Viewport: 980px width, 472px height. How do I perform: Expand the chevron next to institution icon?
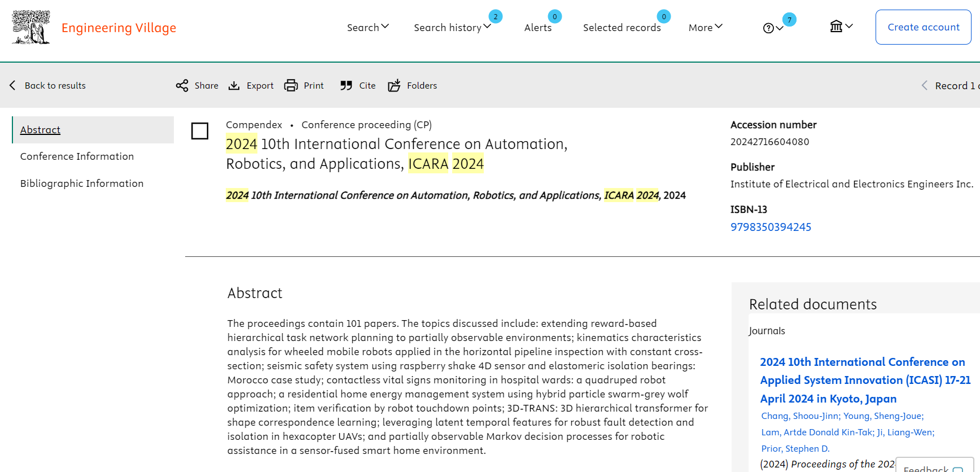(849, 26)
